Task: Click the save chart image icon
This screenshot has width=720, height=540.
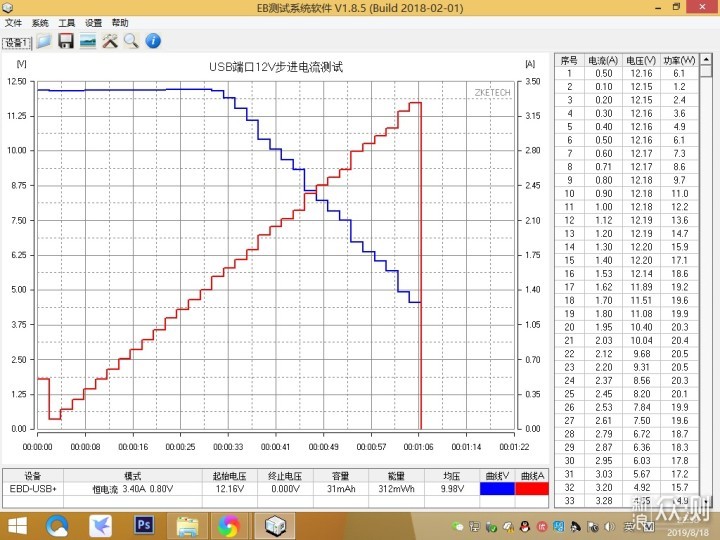Action: (88, 41)
